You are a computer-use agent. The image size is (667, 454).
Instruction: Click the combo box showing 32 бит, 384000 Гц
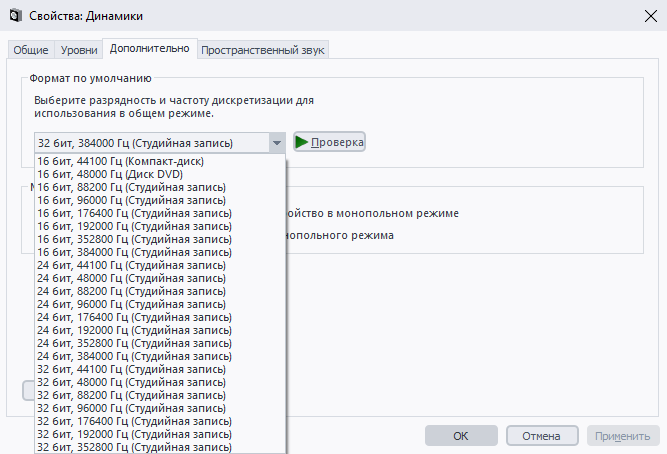pyautogui.click(x=160, y=143)
